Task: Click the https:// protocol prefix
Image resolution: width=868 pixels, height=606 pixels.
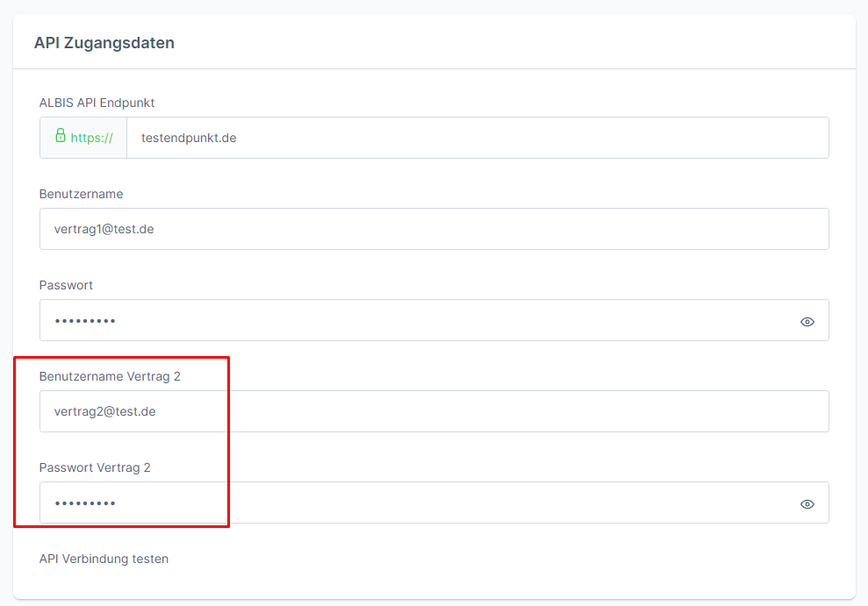Action: point(91,138)
